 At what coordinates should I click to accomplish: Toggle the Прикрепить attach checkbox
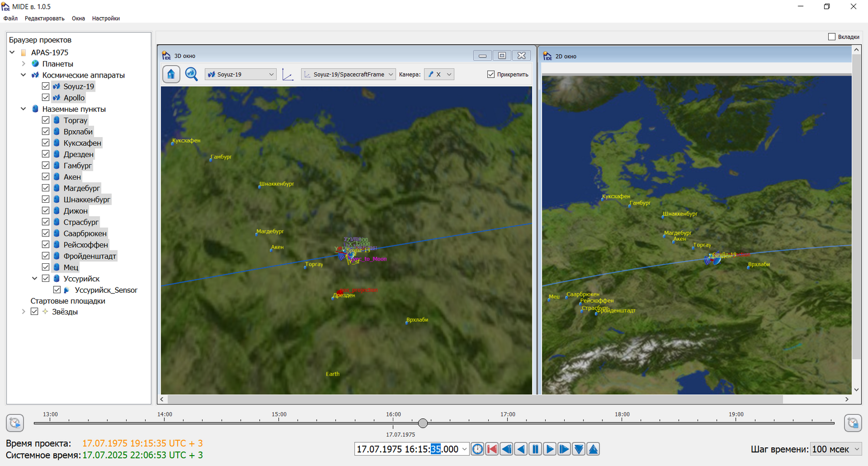[491, 74]
